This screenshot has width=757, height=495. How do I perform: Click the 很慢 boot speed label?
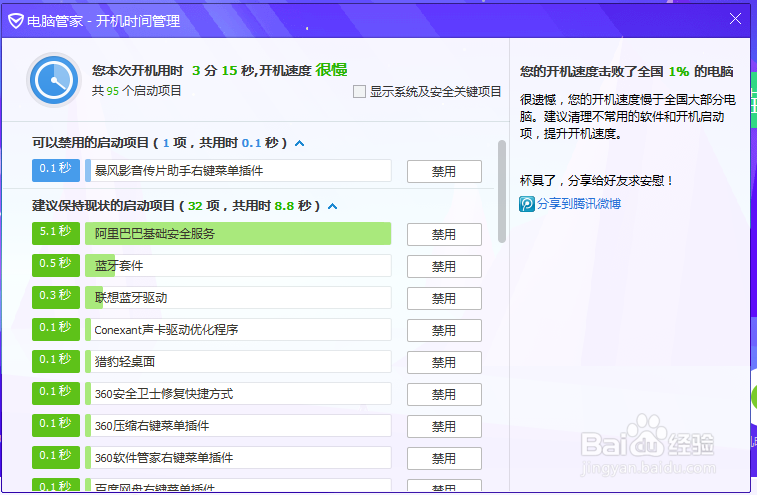pyautogui.click(x=331, y=70)
